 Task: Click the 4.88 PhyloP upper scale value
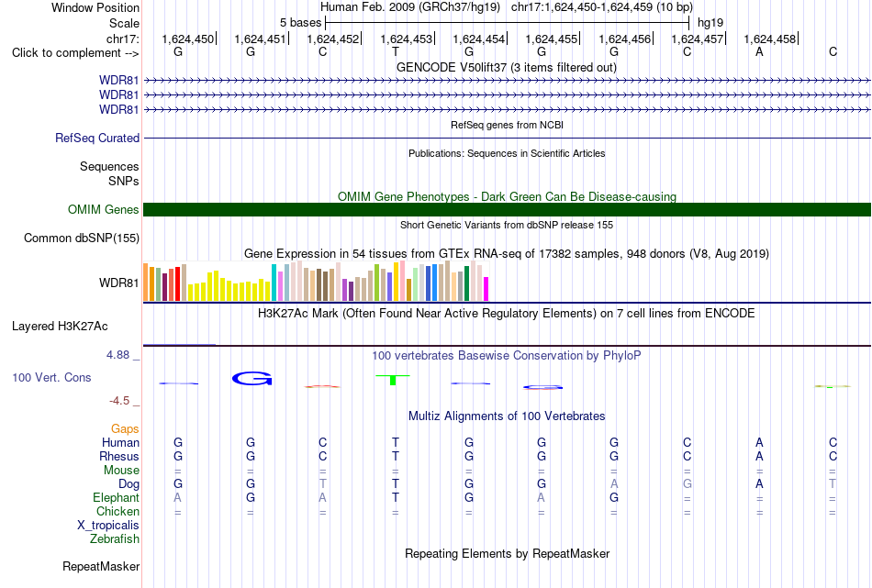[x=117, y=355]
